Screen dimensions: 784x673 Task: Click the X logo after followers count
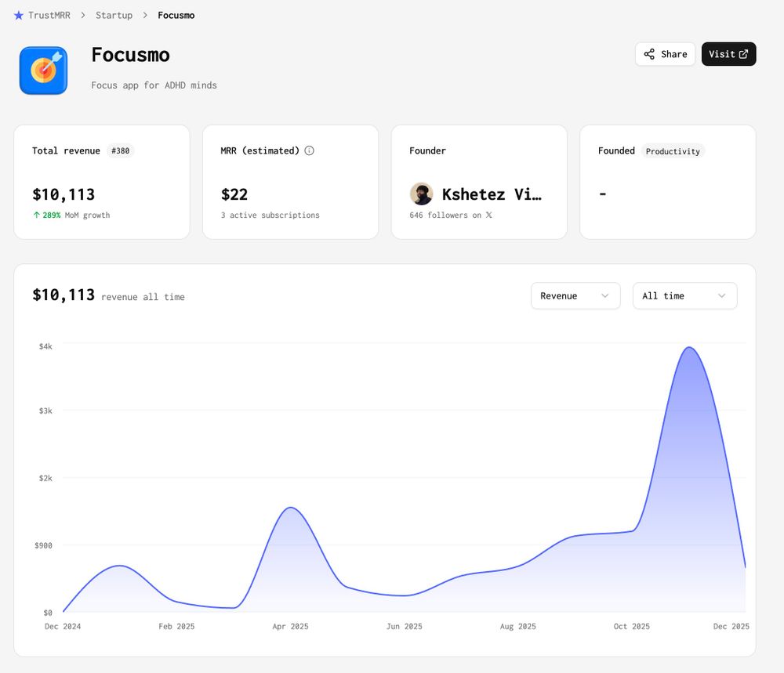[488, 215]
